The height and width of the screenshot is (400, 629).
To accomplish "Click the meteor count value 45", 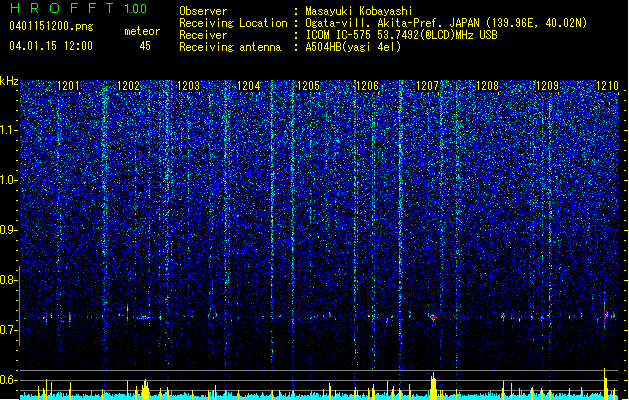I will tap(145, 46).
